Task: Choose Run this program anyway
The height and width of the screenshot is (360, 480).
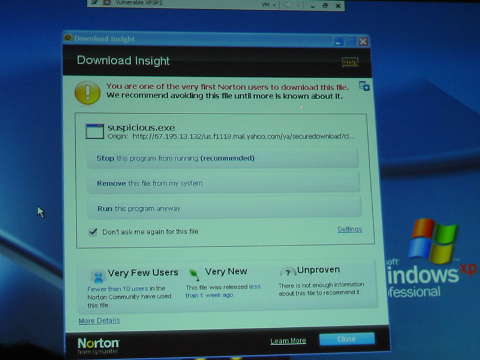Action: tap(225, 208)
